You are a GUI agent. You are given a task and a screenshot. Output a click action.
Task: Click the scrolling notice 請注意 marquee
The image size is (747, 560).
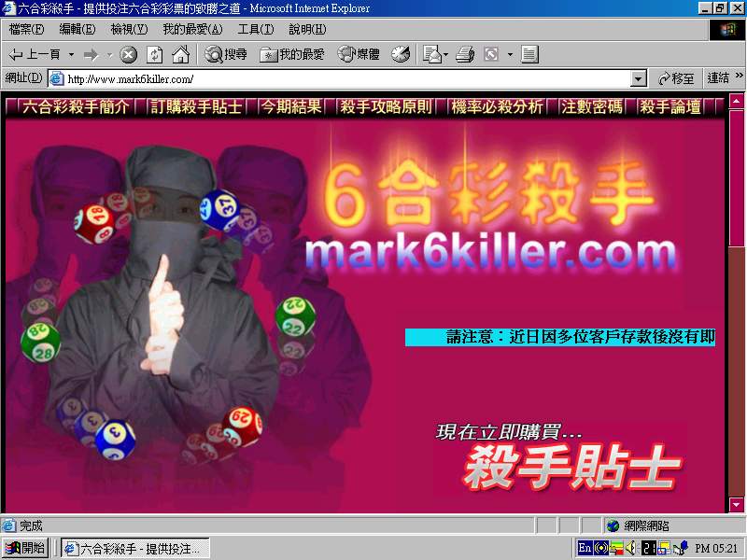(x=560, y=337)
